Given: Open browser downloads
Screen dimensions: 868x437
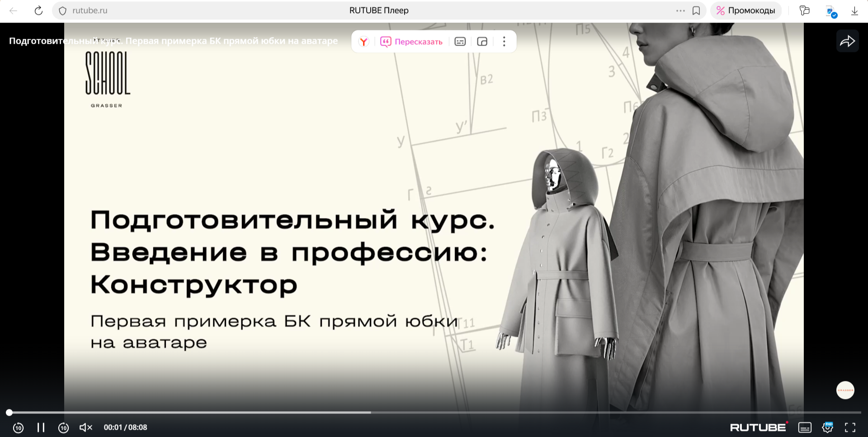Looking at the screenshot, I should pyautogui.click(x=854, y=11).
